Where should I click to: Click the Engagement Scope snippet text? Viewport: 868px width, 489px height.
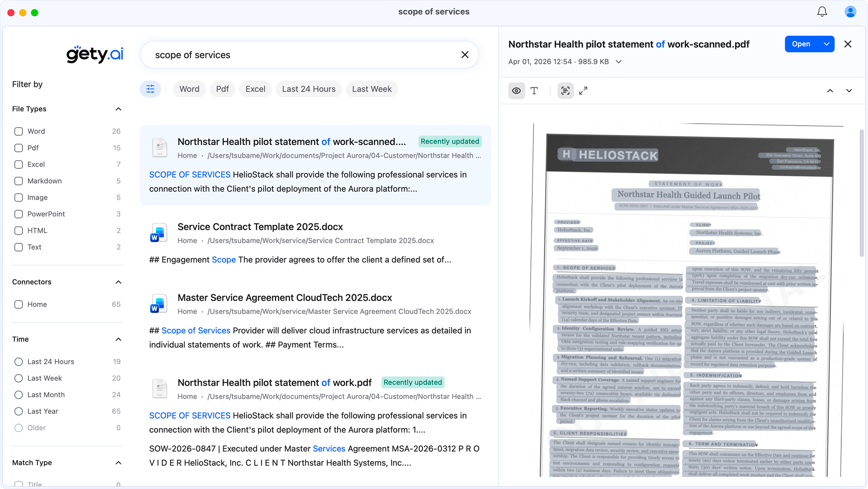point(300,260)
